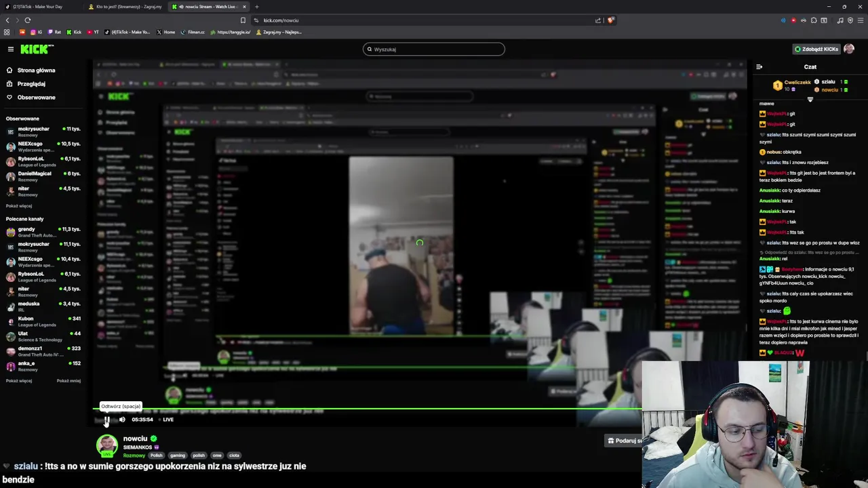Open tanggle.io bookmark
This screenshot has width=868, height=488.
(x=231, y=32)
